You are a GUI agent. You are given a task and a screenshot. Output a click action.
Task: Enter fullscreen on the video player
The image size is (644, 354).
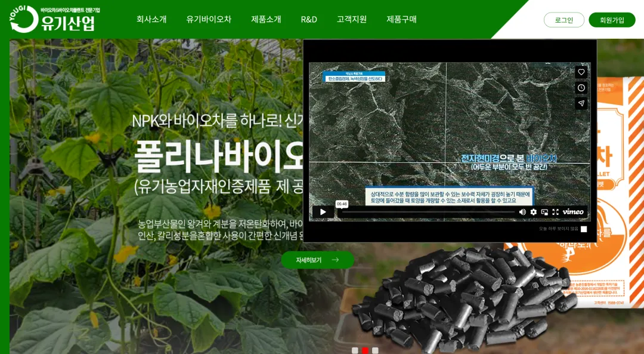(x=556, y=212)
